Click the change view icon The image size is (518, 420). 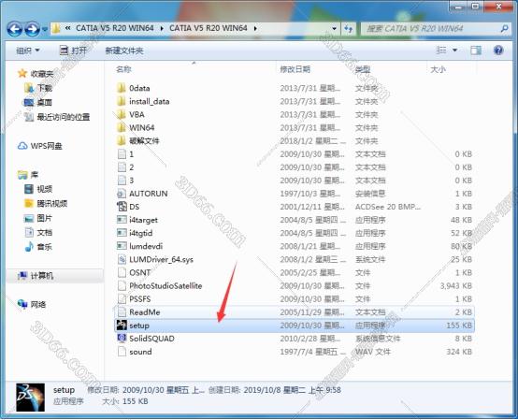tap(441, 51)
